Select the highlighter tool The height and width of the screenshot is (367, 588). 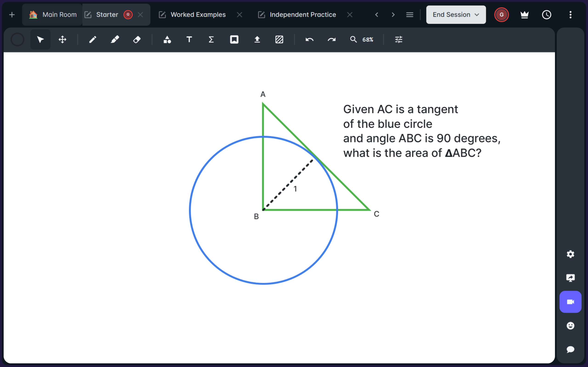(x=115, y=39)
